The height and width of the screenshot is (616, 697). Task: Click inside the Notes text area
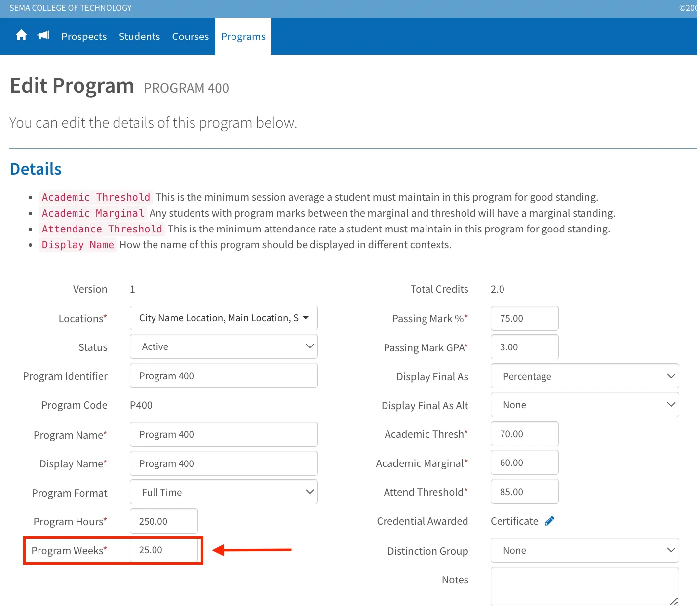click(x=584, y=586)
